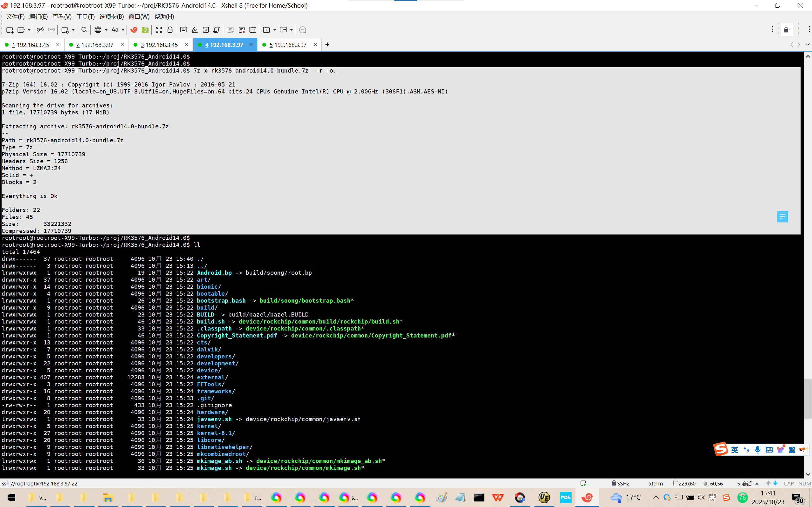Expand the Aa font dropdown arrow
The height and width of the screenshot is (507, 812).
[123, 30]
